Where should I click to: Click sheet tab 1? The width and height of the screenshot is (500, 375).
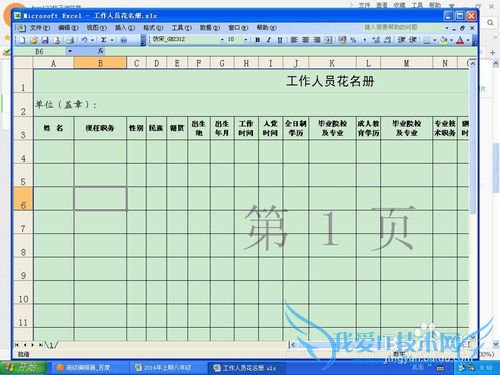[52, 345]
